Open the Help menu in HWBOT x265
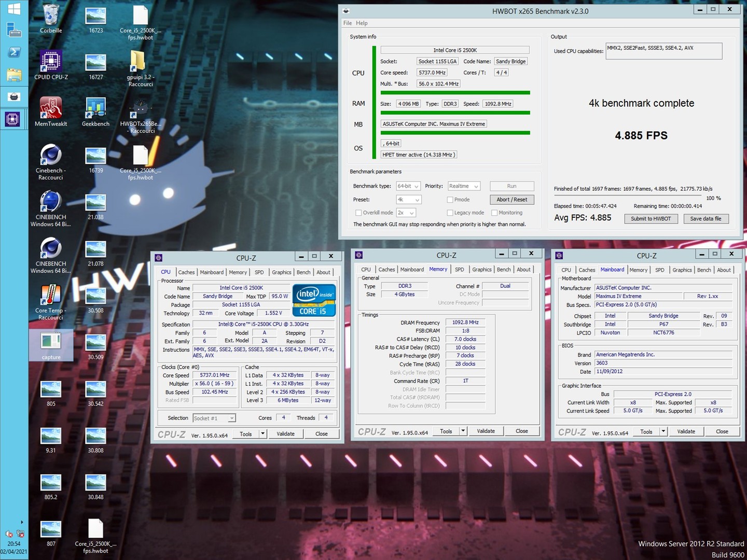 pos(362,23)
